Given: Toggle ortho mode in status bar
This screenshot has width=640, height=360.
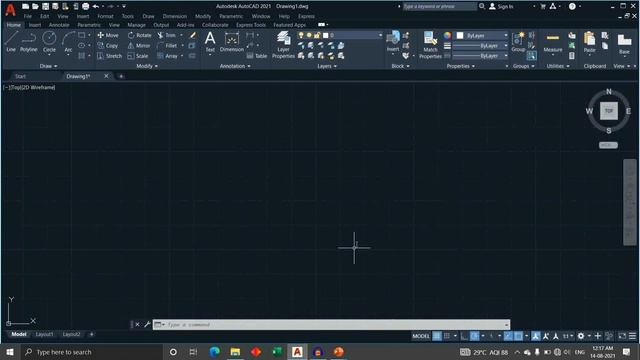Looking at the screenshot, I should 464,336.
